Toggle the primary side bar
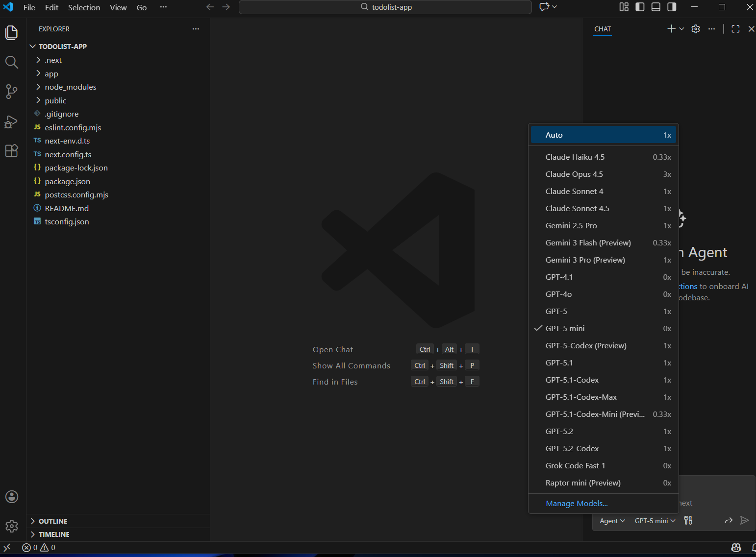 click(640, 7)
